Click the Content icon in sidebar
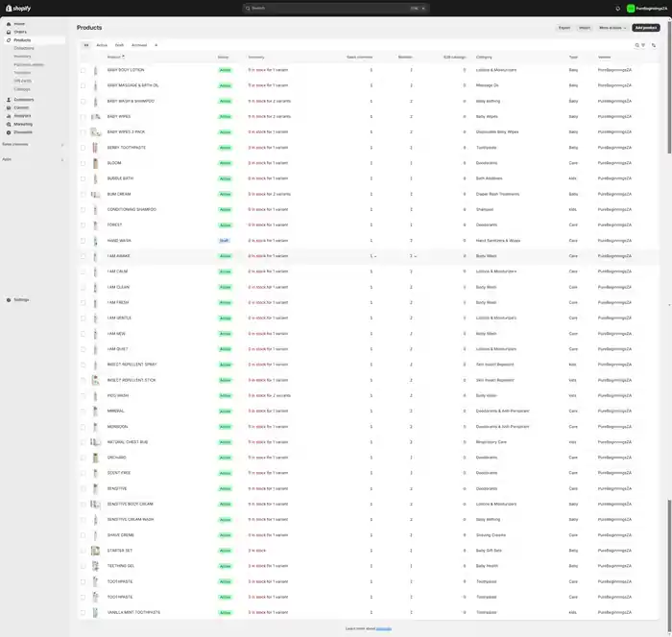Image resolution: width=672 pixels, height=637 pixels. pyautogui.click(x=9, y=108)
